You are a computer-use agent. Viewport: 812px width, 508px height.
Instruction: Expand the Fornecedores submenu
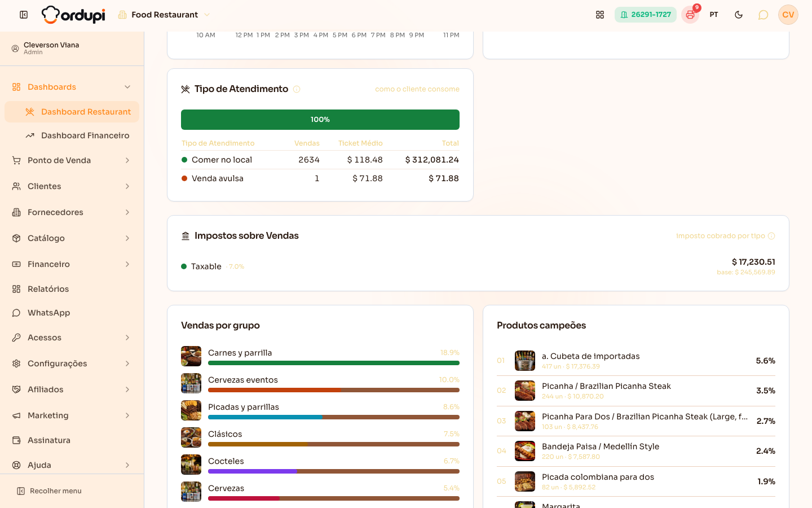pyautogui.click(x=72, y=212)
